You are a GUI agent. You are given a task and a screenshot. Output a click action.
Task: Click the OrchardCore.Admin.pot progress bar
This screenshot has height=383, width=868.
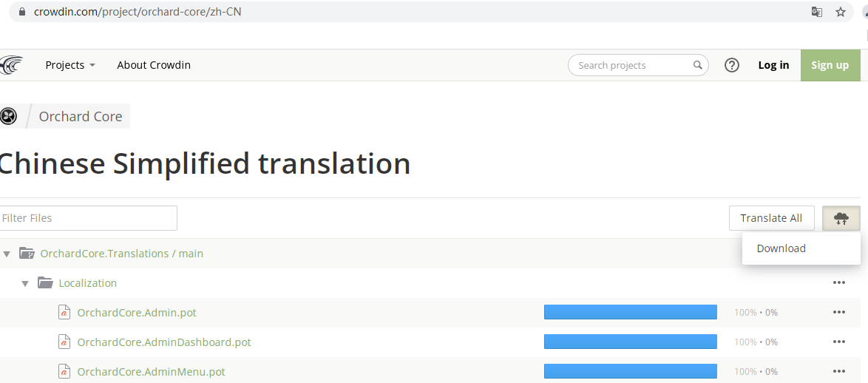click(x=630, y=313)
